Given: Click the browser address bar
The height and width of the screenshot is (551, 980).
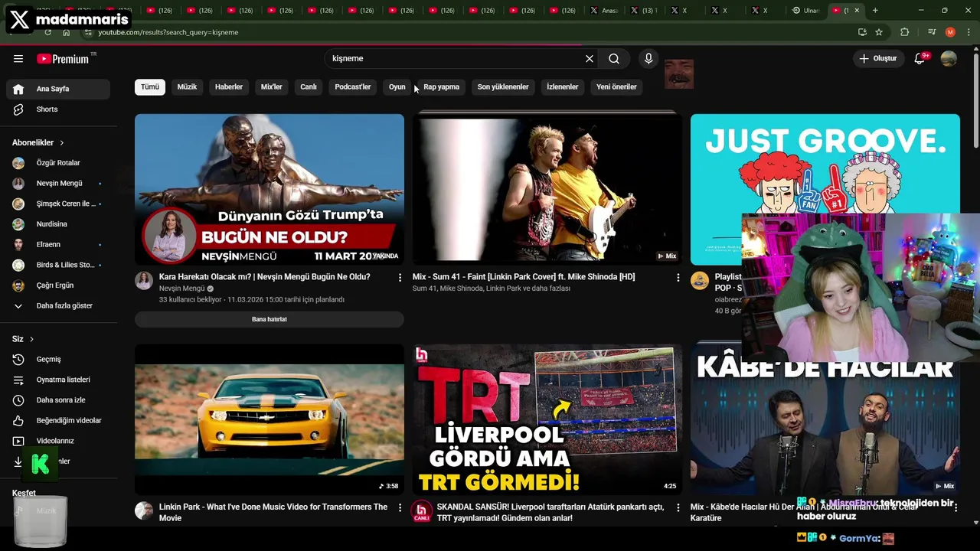Looking at the screenshot, I should pyautogui.click(x=467, y=32).
